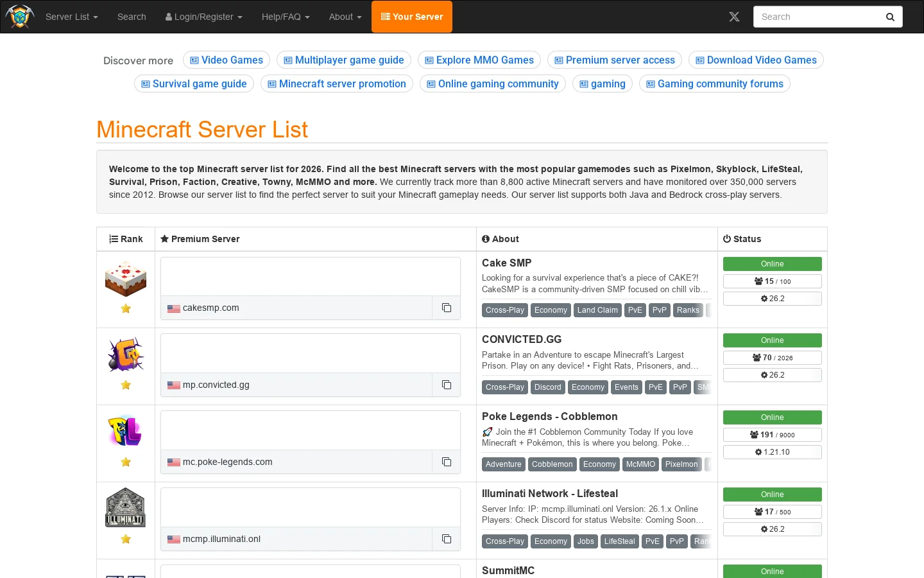The height and width of the screenshot is (578, 924).
Task: Select the LifeSteal tag
Action: coord(619,541)
